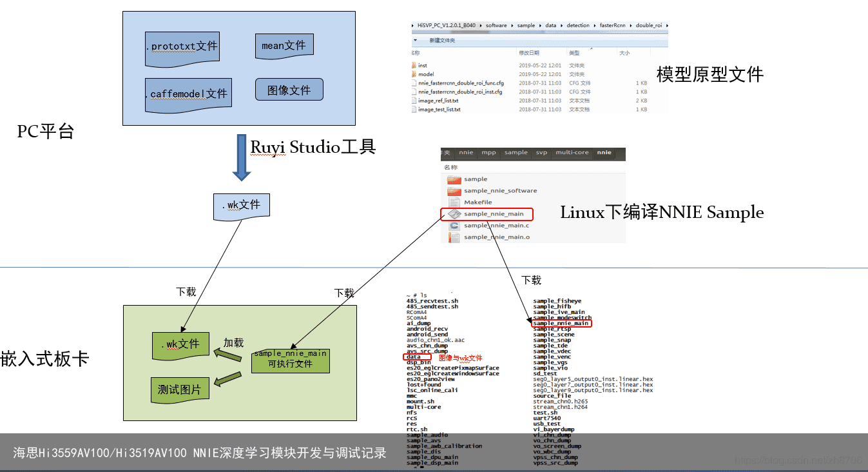The height and width of the screenshot is (472, 868).
Task: Sort by 大小 column header
Action: [x=624, y=53]
